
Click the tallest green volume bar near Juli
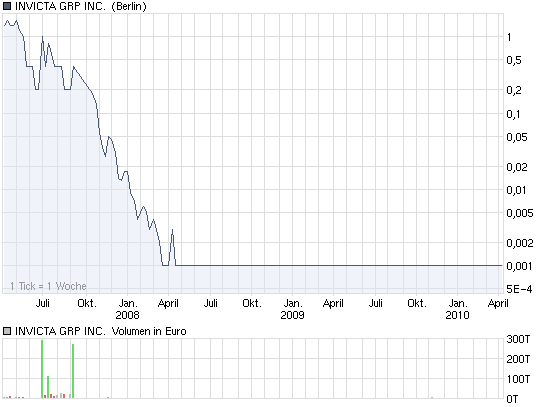tap(42, 369)
